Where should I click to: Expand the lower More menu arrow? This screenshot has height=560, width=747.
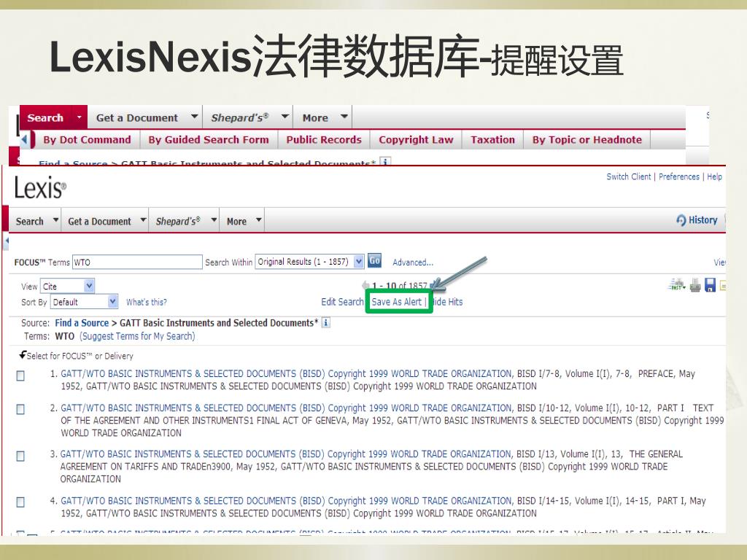tap(259, 220)
